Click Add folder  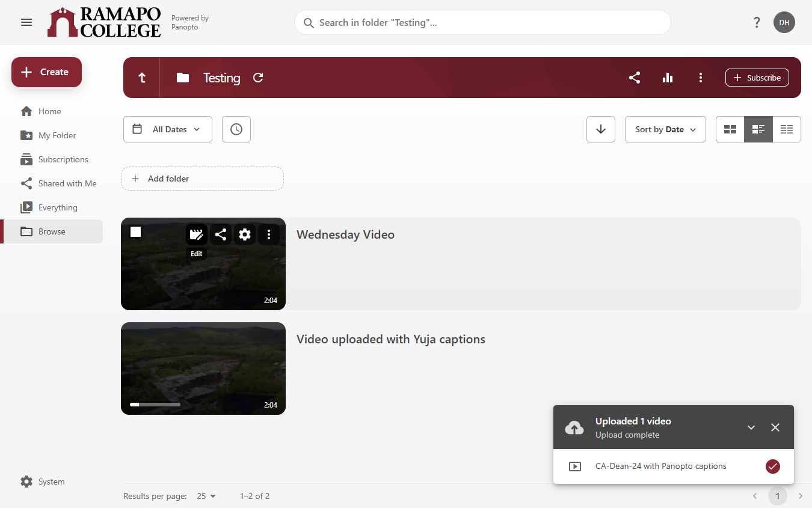(202, 179)
